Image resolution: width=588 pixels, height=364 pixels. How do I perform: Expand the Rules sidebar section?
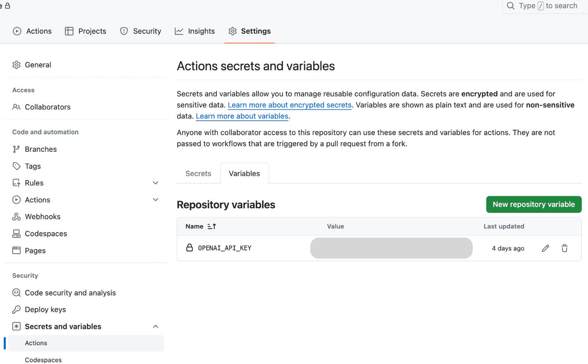(x=156, y=183)
